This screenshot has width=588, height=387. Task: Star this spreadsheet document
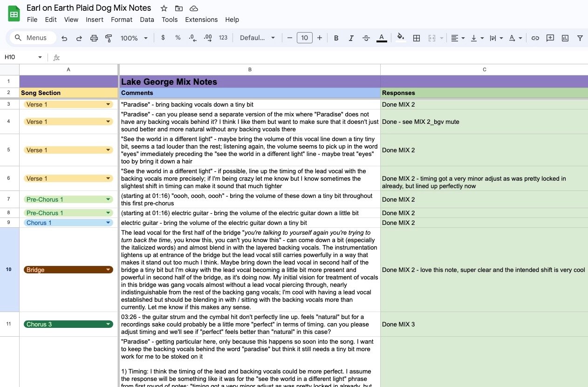point(164,8)
